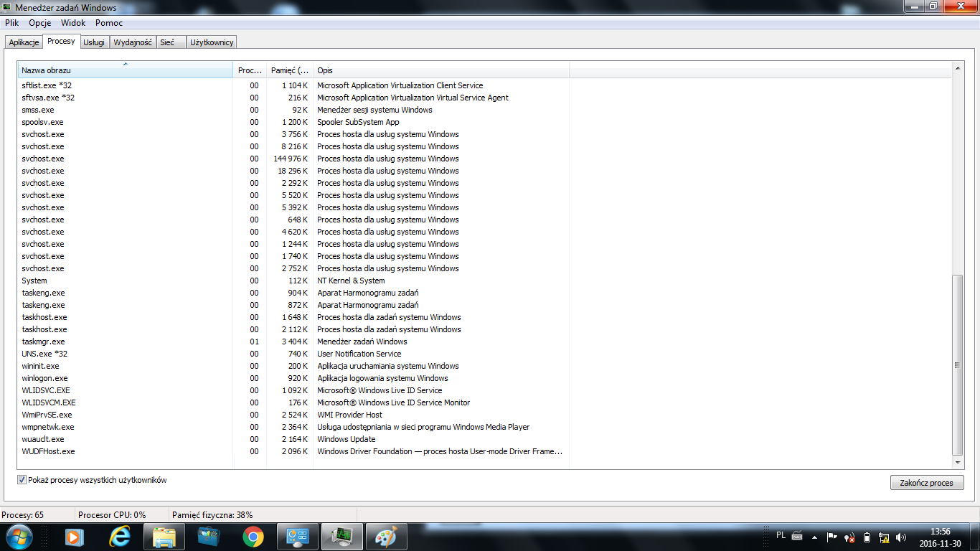This screenshot has width=980, height=551.
Task: Click the Action Center flag icon
Action: tap(832, 537)
